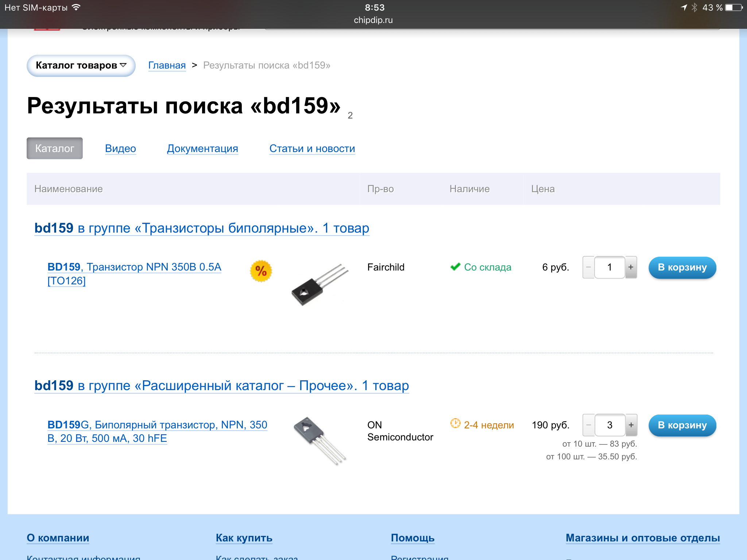Tap the chipdip.ru address bar

[373, 20]
